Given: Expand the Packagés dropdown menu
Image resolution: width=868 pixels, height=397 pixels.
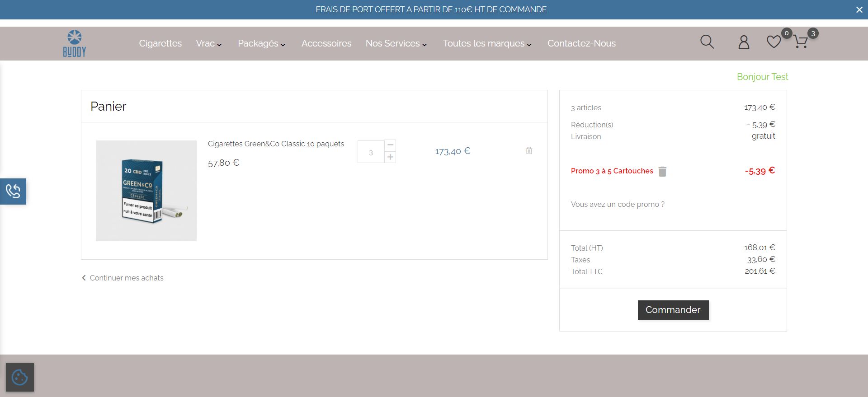Looking at the screenshot, I should pyautogui.click(x=262, y=43).
